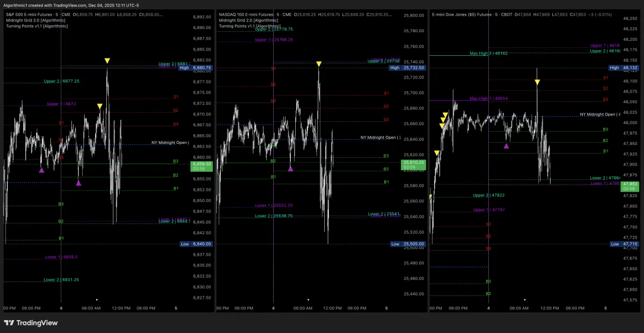Image resolution: width=644 pixels, height=333 pixels.
Task: Click the green 6,858.50 current price label
Action: click(x=202, y=165)
